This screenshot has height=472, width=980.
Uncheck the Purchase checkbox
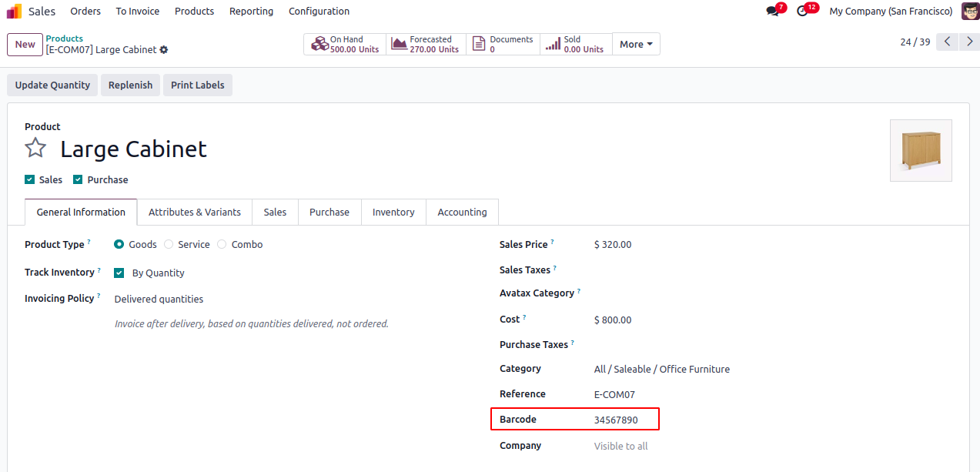[78, 179]
